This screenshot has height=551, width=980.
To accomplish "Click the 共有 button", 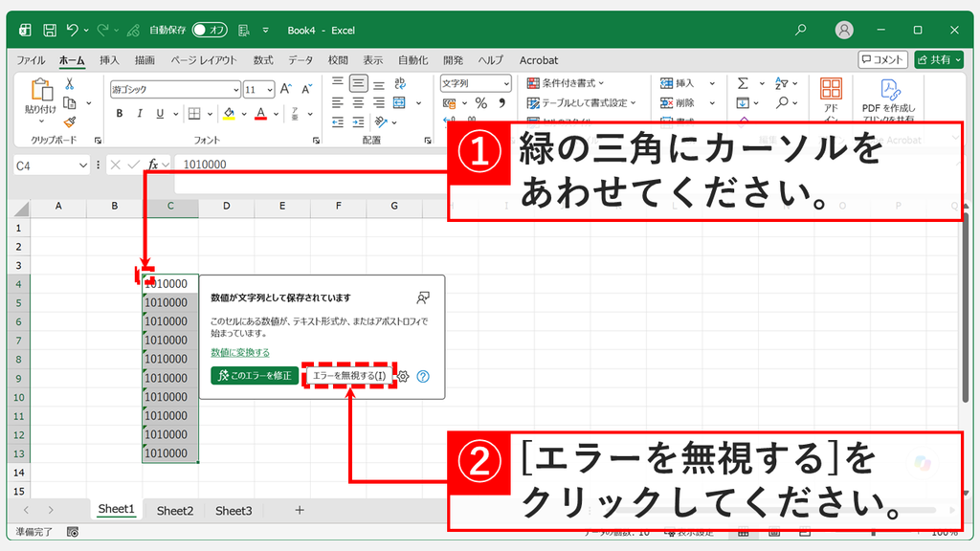I will coord(939,60).
